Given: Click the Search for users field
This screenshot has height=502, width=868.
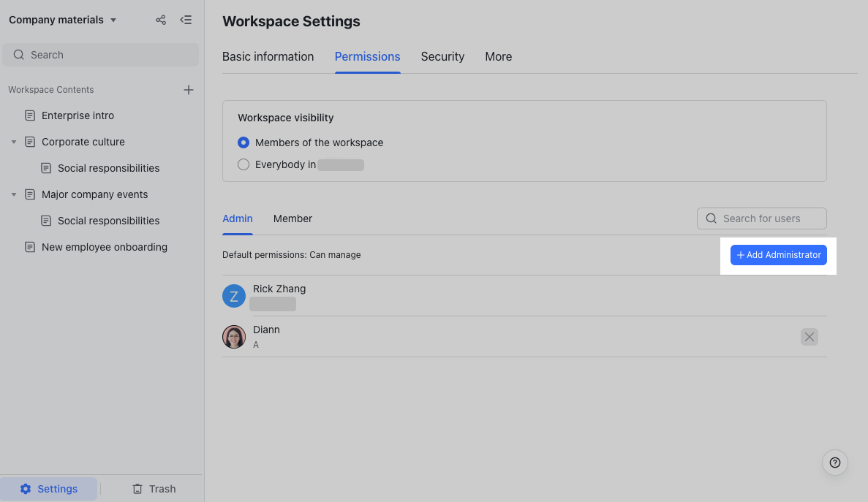Looking at the screenshot, I should tap(761, 218).
